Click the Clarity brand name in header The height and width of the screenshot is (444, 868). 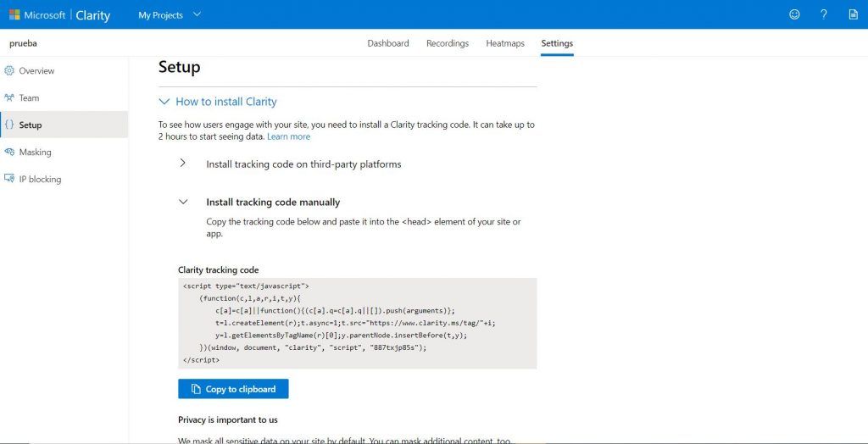click(x=92, y=15)
